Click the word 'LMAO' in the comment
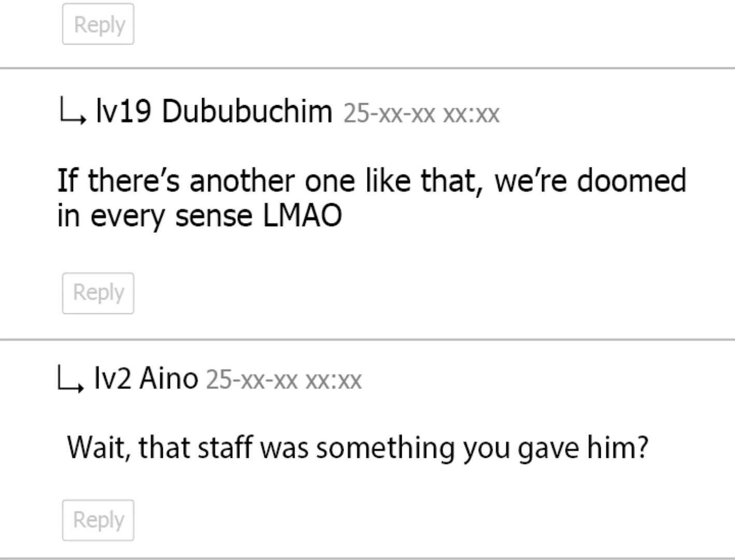Image resolution: width=735 pixels, height=560 pixels. (303, 215)
